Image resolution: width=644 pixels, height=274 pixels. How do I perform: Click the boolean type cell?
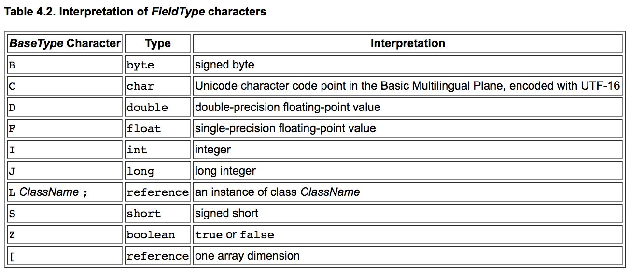(x=158, y=234)
